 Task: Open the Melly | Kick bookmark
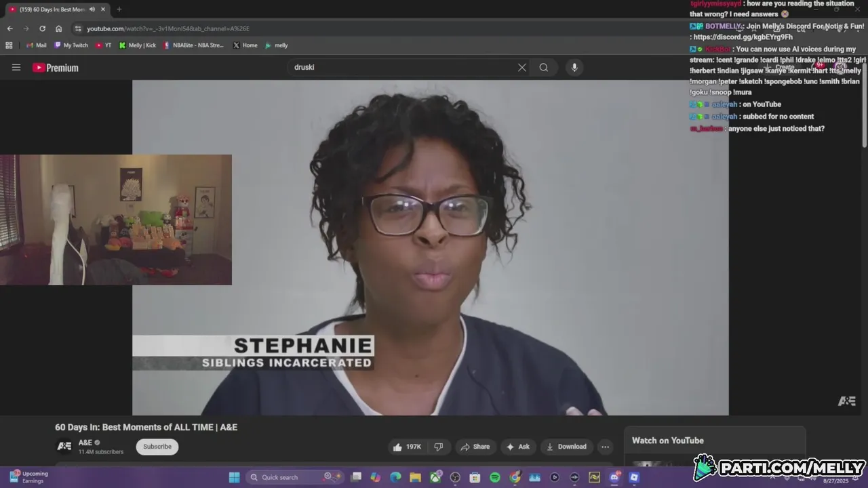tap(138, 45)
